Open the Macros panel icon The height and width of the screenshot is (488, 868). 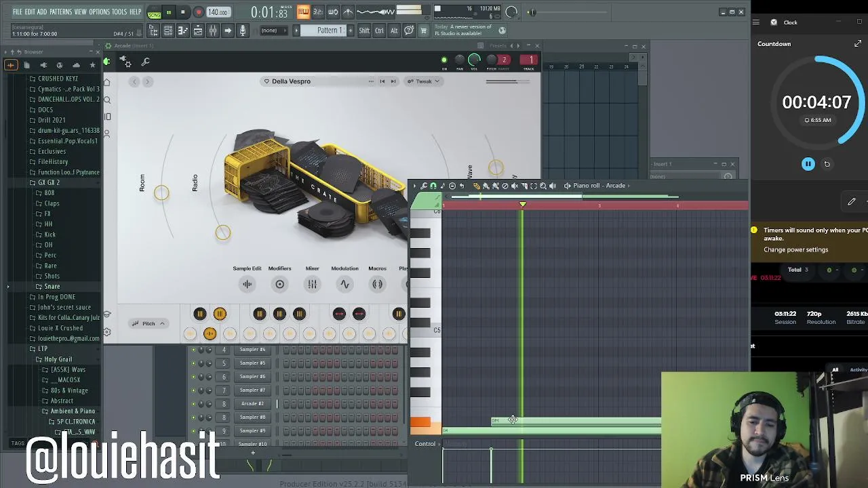tap(377, 284)
